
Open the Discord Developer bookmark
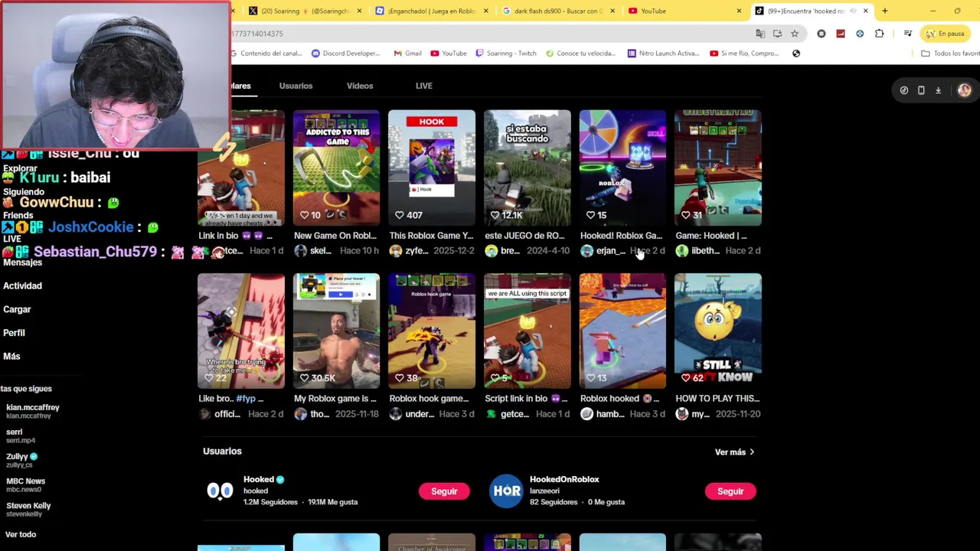click(x=346, y=54)
